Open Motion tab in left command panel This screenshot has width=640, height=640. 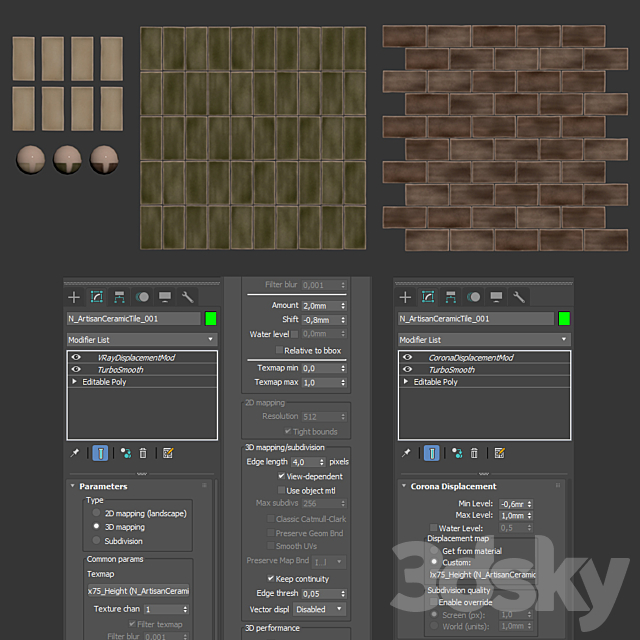coord(142,297)
